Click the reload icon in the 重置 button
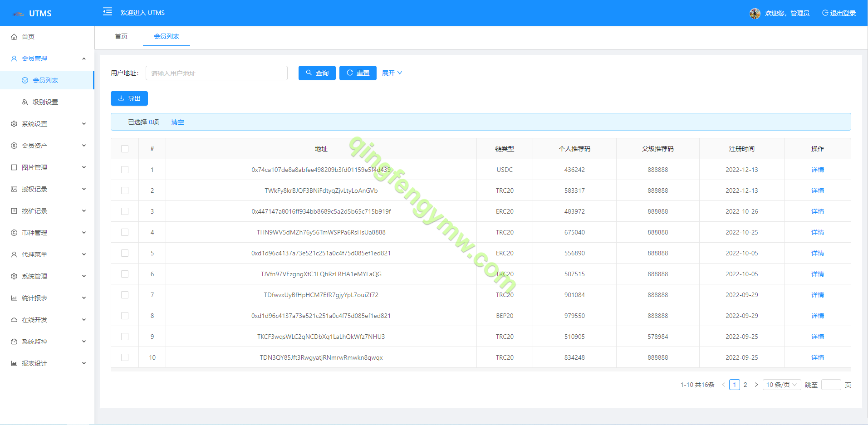The width and height of the screenshot is (868, 425). pos(350,73)
